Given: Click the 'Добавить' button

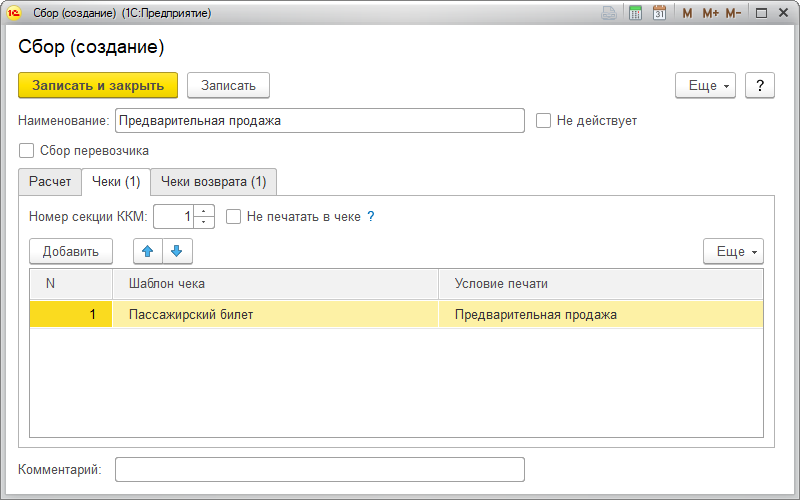Looking at the screenshot, I should tap(71, 251).
